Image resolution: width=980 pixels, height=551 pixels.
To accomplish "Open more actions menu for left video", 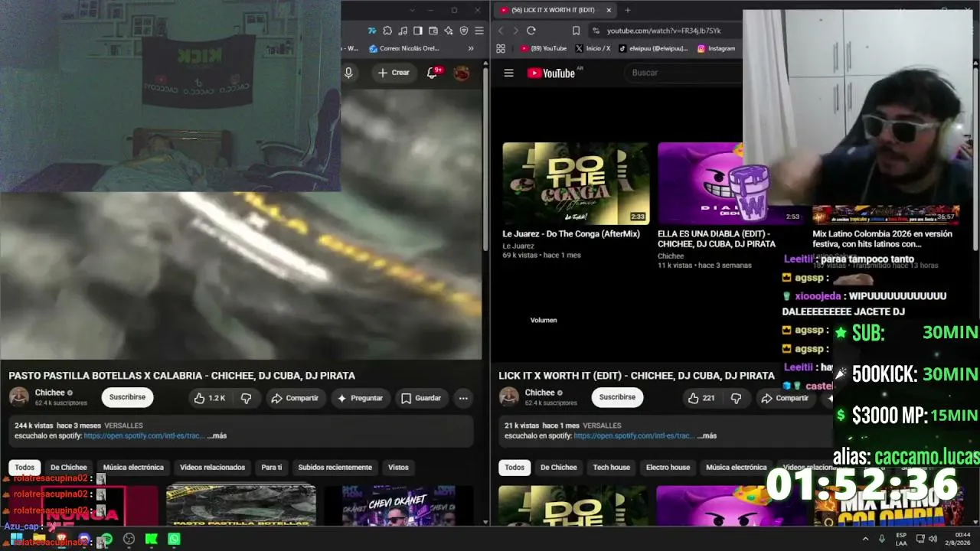I will point(463,398).
